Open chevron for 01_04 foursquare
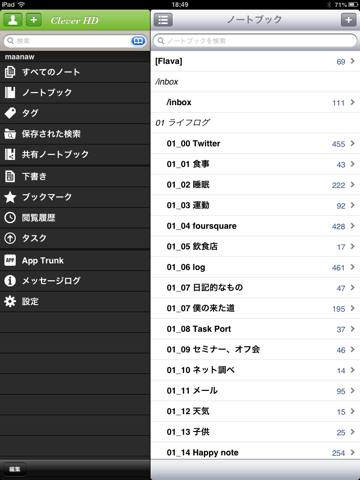Screen dimensions: 360x480 pos(352,226)
